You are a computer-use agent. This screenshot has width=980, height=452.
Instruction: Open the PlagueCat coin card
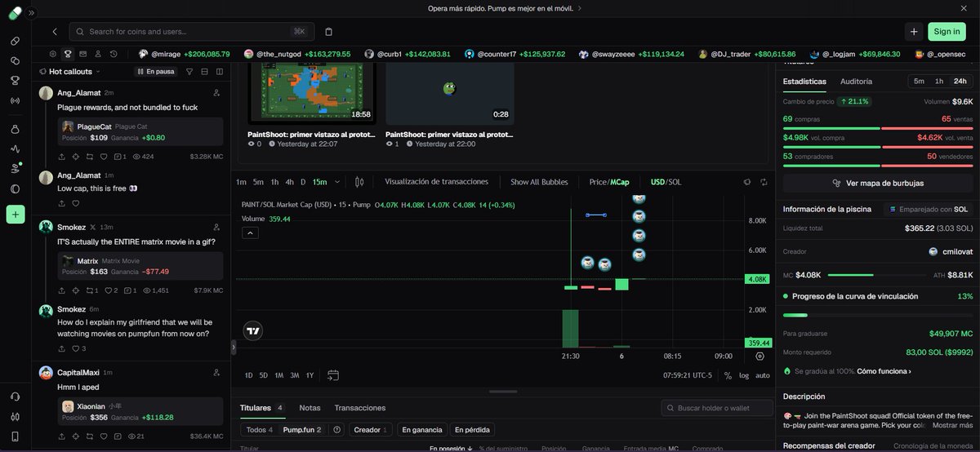[x=140, y=131]
